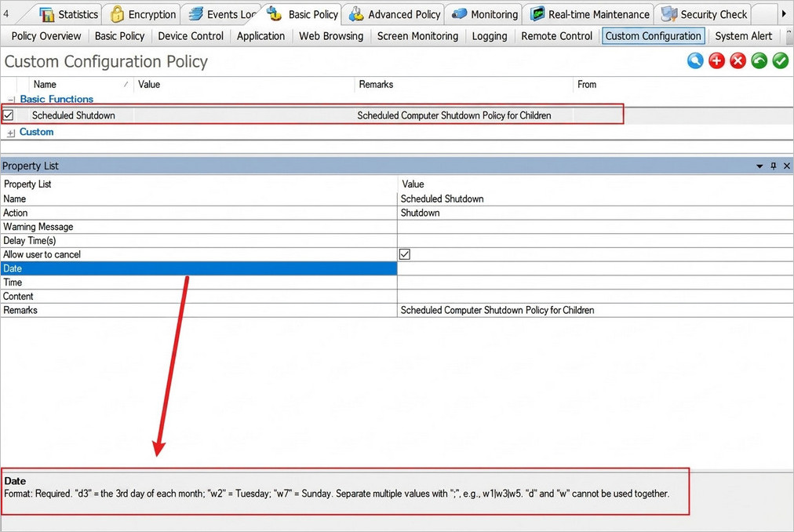Click the Encryption tab lock icon
Screen dimensions: 794x532
117,14
